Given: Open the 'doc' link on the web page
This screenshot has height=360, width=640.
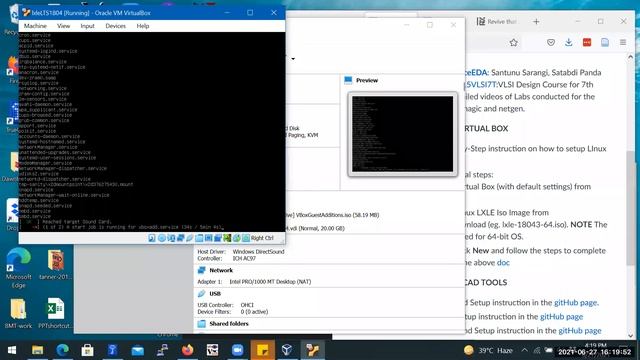Looking at the screenshot, I should [x=503, y=262].
